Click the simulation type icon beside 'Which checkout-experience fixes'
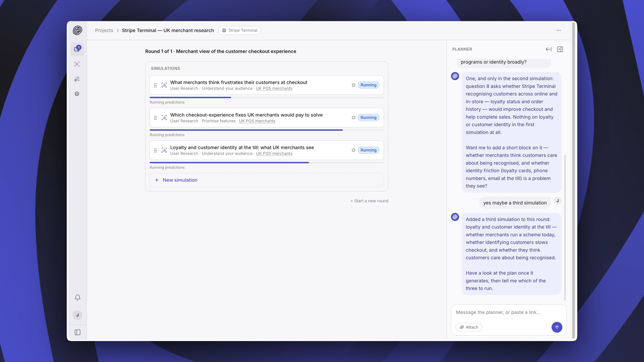 pyautogui.click(x=164, y=118)
